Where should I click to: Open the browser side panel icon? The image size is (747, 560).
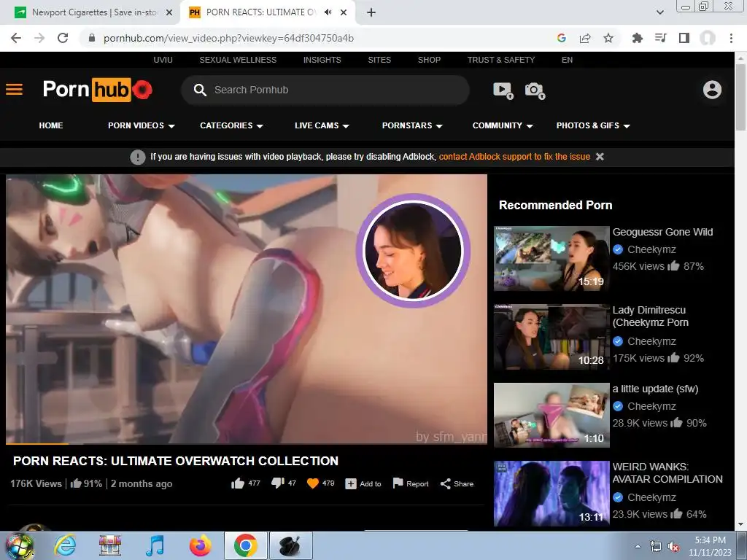pos(684,38)
